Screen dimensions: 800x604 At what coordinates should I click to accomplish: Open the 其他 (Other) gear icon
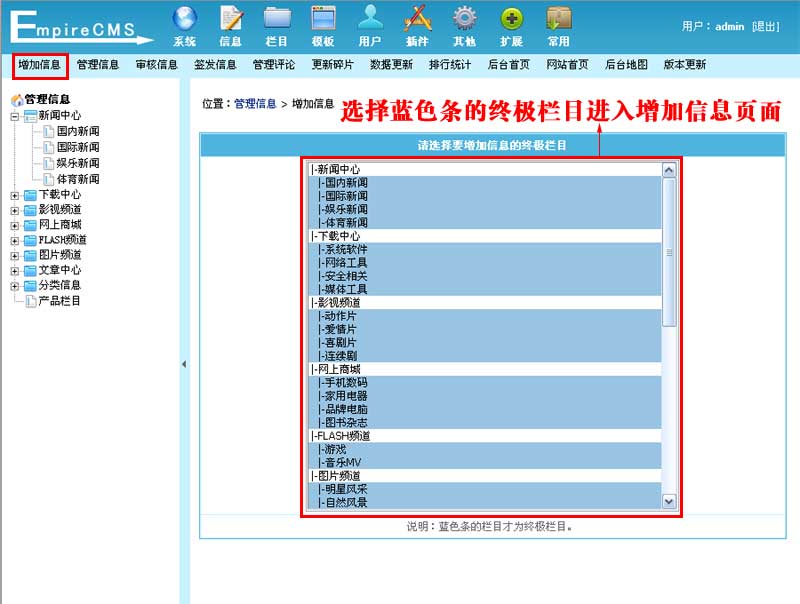[464, 25]
